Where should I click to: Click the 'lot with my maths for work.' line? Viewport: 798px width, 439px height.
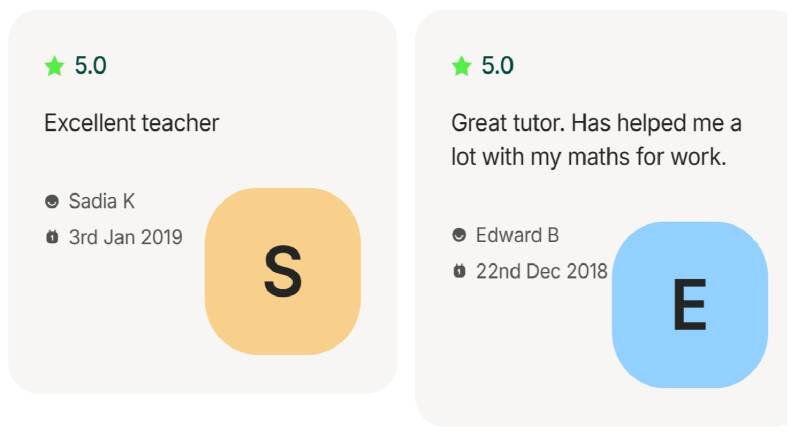coord(575,158)
